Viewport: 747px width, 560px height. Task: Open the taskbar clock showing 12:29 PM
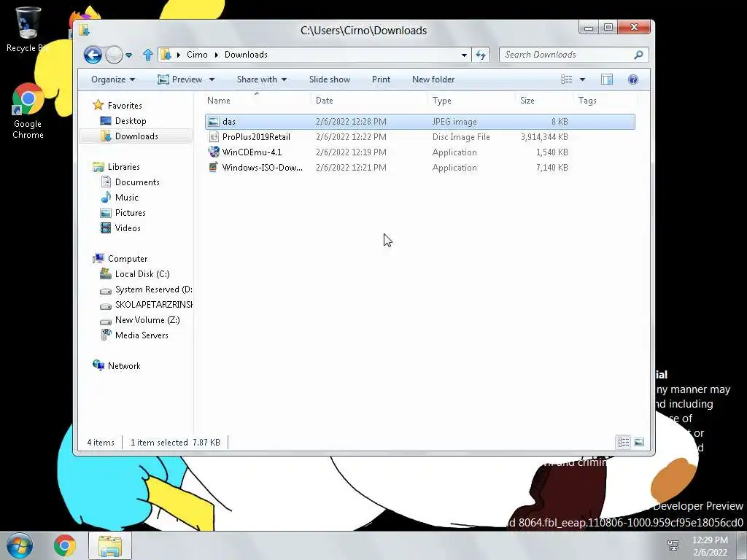710,545
